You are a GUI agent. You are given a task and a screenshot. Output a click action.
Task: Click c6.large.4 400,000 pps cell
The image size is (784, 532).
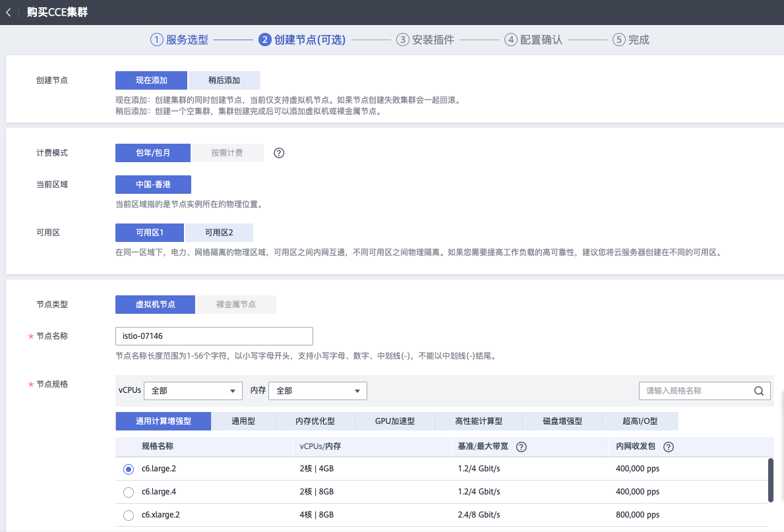(x=638, y=492)
